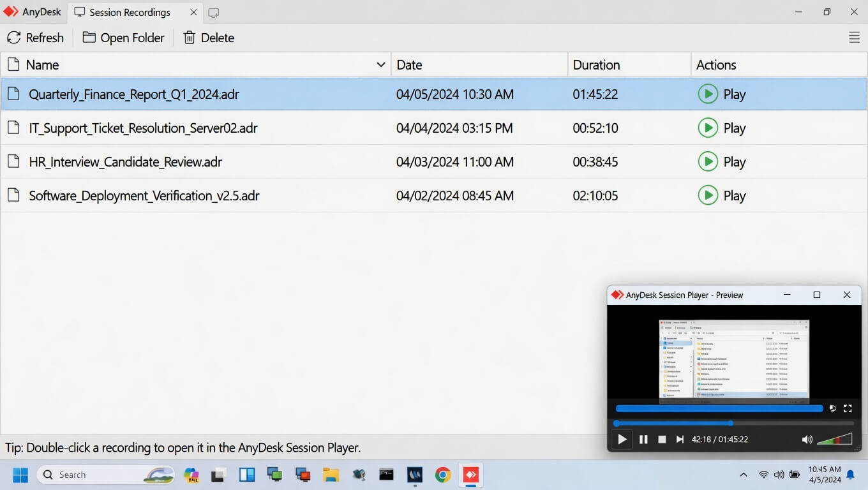Click the date 04/05/2024 10:30 AM
The image size is (868, 490).
pos(455,94)
